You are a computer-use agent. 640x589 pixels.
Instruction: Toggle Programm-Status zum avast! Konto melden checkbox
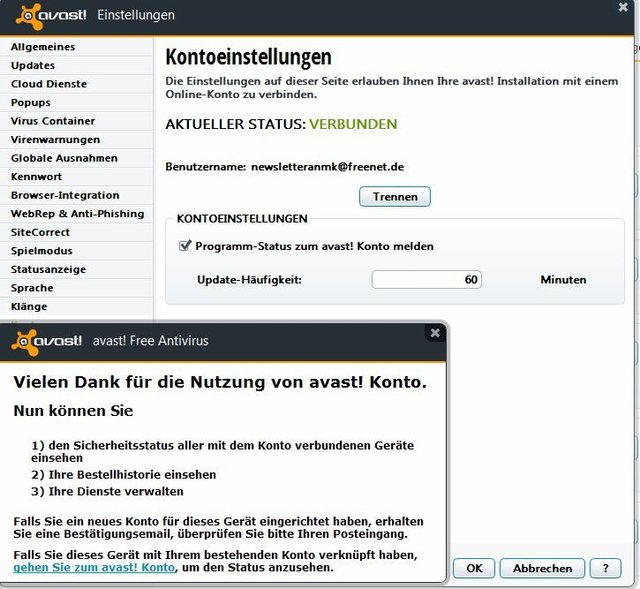pyautogui.click(x=185, y=246)
